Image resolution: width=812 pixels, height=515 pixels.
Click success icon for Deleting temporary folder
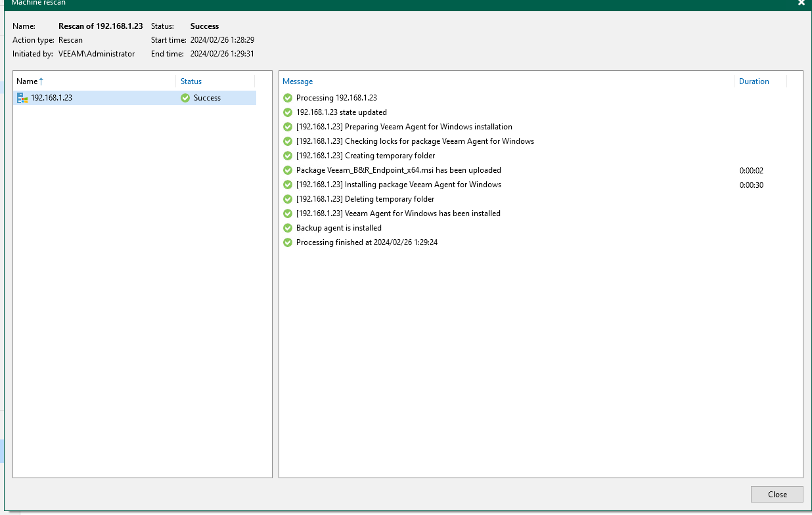point(288,199)
